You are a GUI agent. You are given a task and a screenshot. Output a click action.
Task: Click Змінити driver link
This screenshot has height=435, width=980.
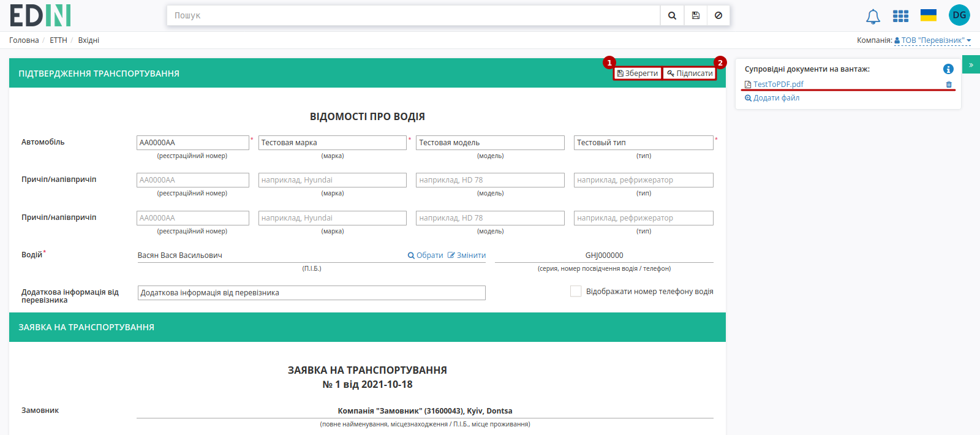coord(467,255)
